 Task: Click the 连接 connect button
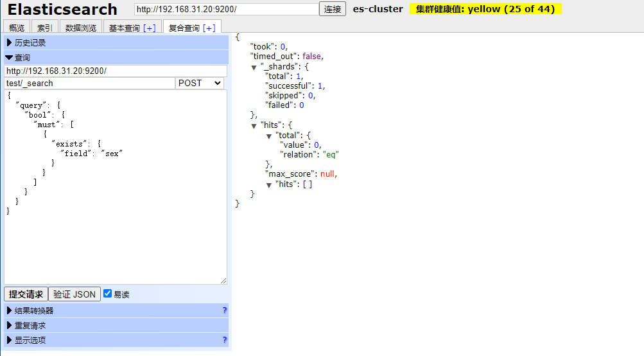332,9
